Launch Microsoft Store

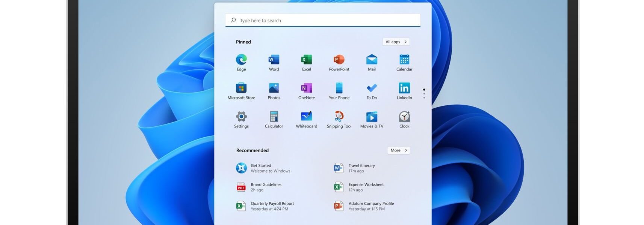tap(241, 91)
